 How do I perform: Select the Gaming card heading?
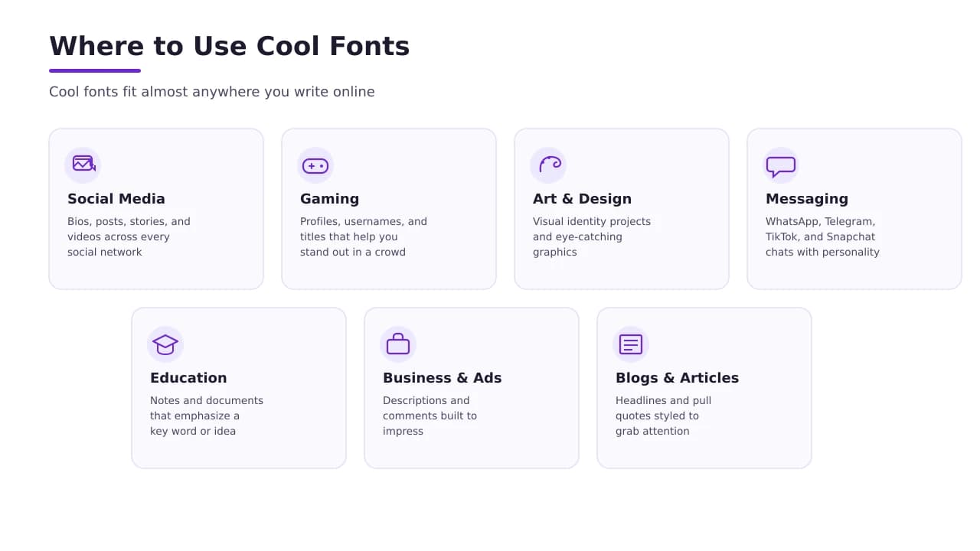(x=329, y=199)
